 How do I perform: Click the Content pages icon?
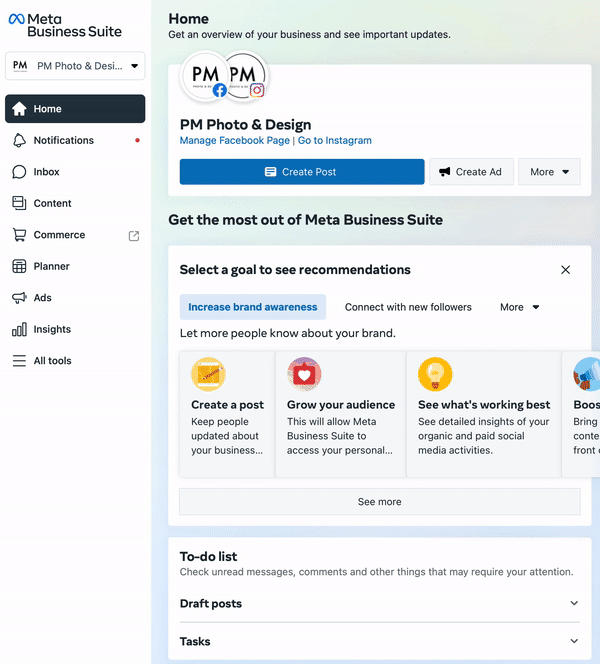(19, 203)
